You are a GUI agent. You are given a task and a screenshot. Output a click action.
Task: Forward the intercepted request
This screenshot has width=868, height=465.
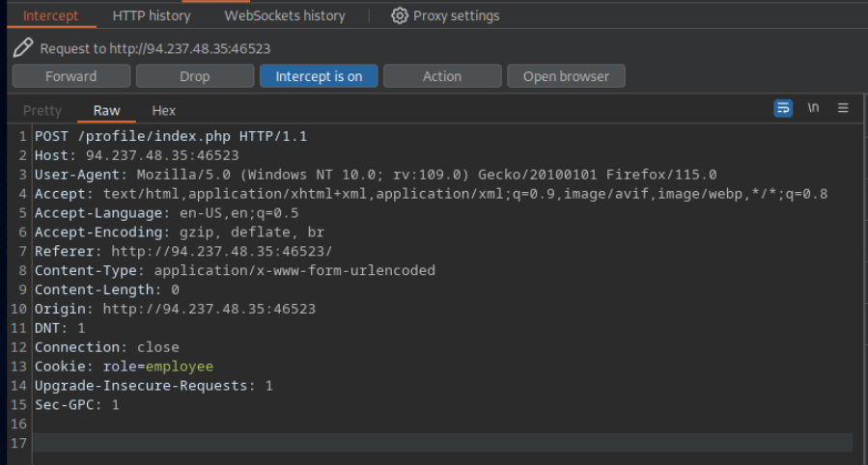[71, 76]
